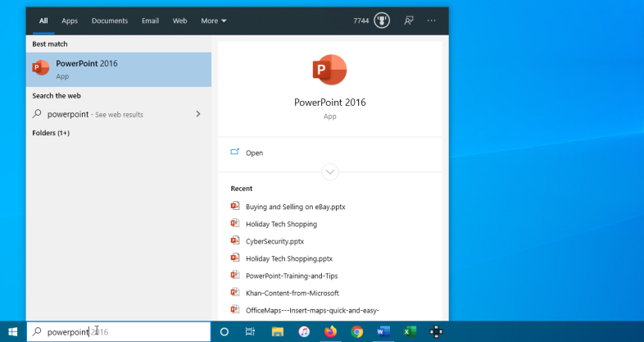
Task: Click the file icon beside Khan-Content-from-Microsoft
Action: (235, 292)
